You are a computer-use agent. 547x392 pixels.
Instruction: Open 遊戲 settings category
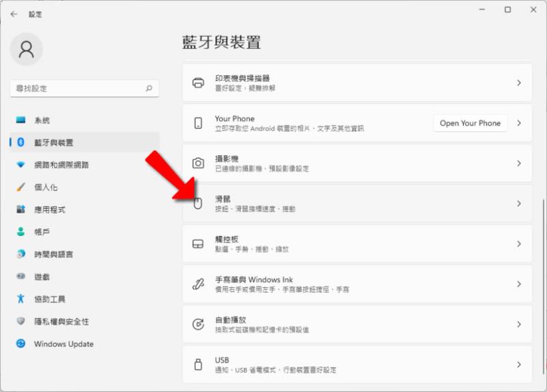pyautogui.click(x=84, y=276)
